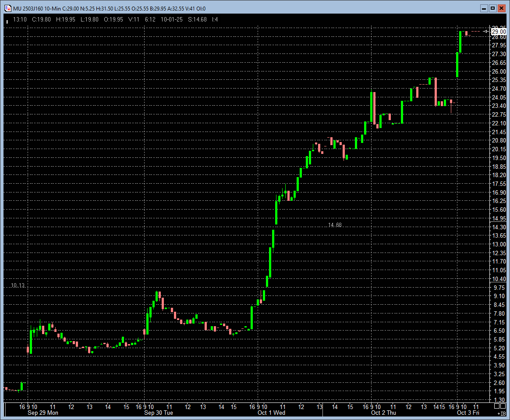
Task: Click the Sep 30 Tue date label
Action: coord(158,413)
